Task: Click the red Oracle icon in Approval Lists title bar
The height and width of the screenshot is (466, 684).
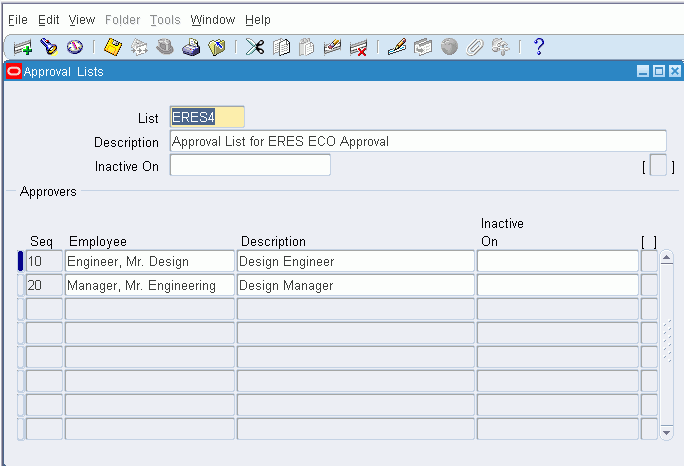Action: tap(14, 71)
